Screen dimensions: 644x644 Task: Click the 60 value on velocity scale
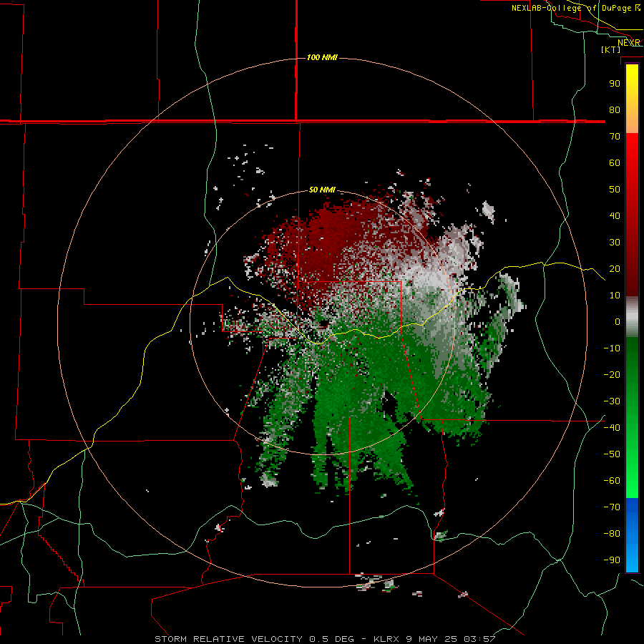tap(615, 163)
